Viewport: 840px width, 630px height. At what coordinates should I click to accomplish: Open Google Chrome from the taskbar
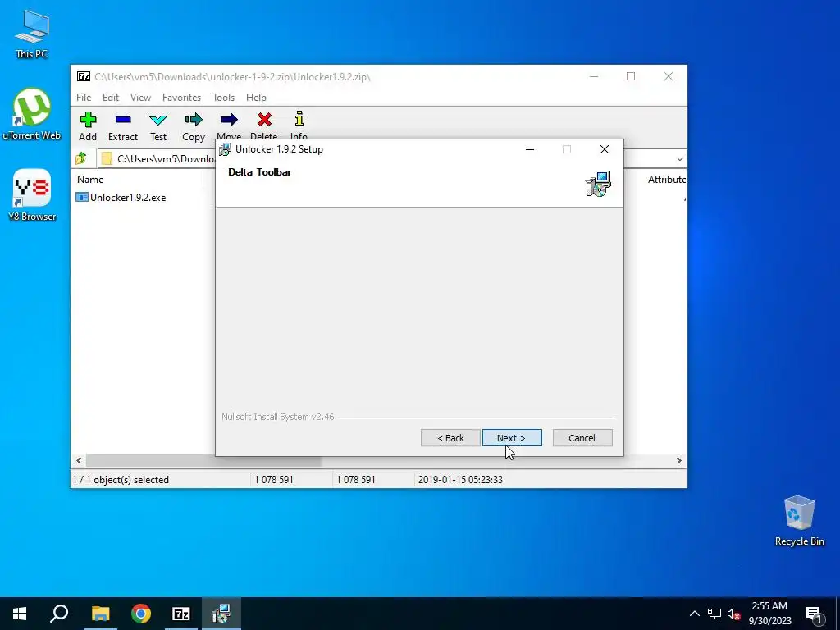click(141, 614)
